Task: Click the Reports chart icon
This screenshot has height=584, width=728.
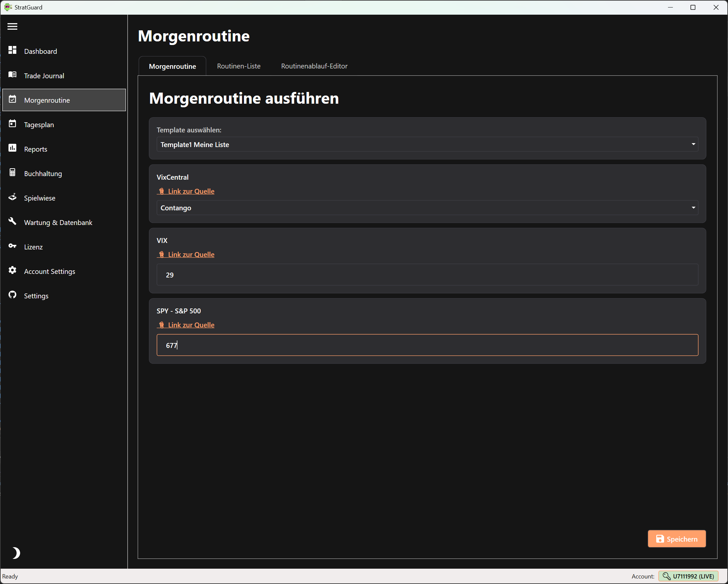Action: pyautogui.click(x=12, y=148)
